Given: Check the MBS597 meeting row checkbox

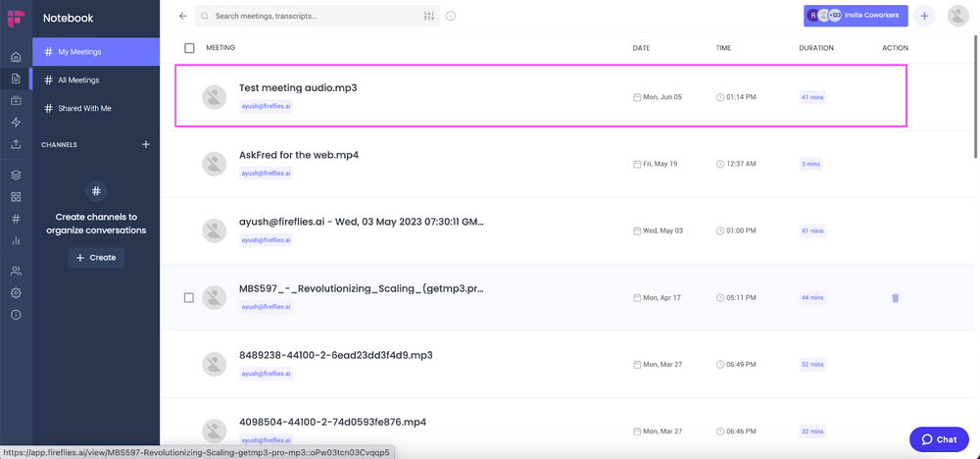Looking at the screenshot, I should 189,297.
